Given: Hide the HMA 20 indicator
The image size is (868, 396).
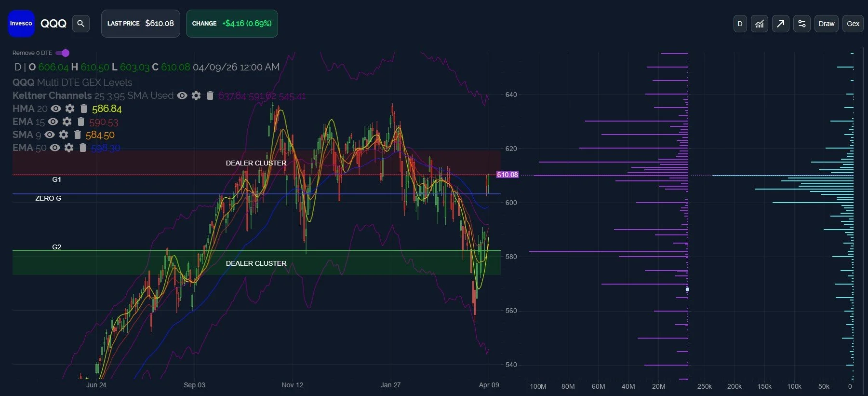Looking at the screenshot, I should [56, 109].
